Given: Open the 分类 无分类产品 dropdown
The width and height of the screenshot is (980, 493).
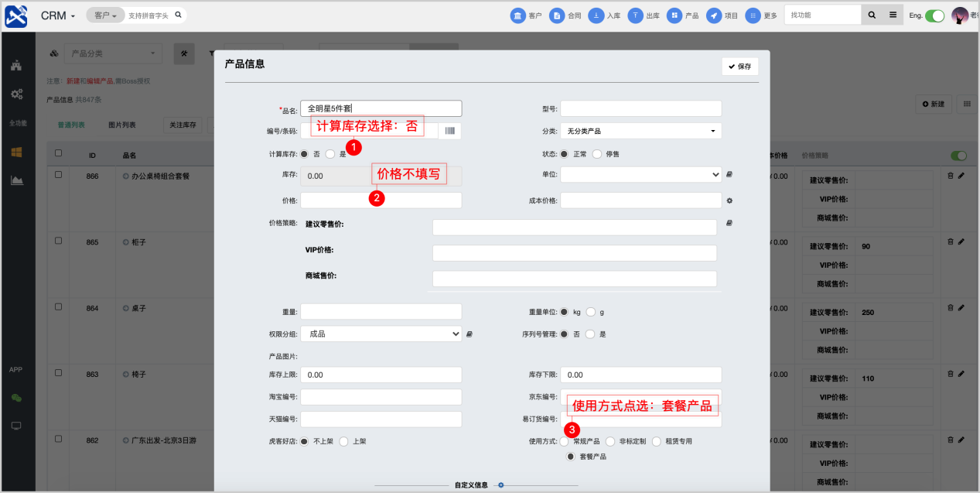Looking at the screenshot, I should 640,131.
